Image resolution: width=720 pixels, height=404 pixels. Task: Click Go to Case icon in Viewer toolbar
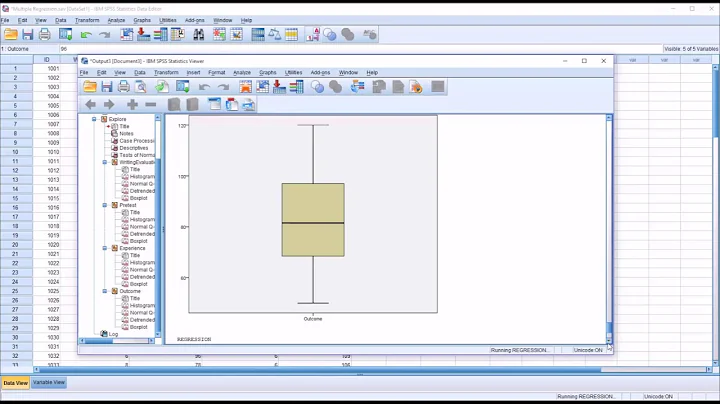(x=262, y=87)
